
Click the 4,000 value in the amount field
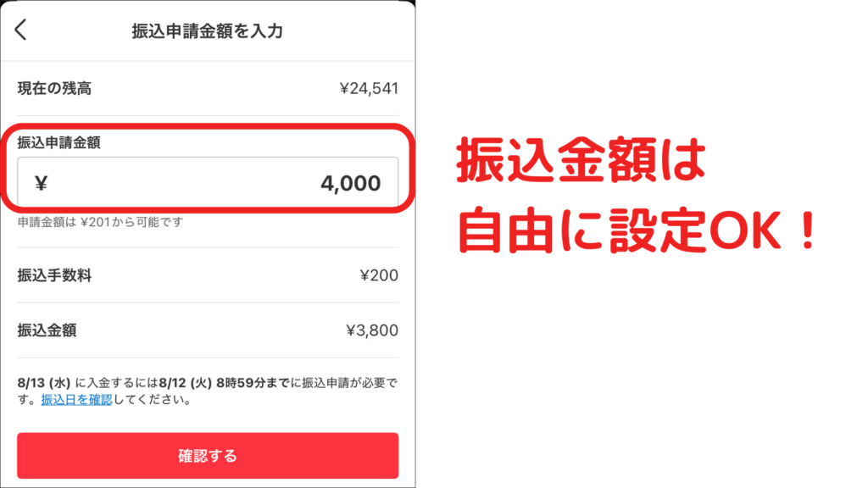click(350, 183)
